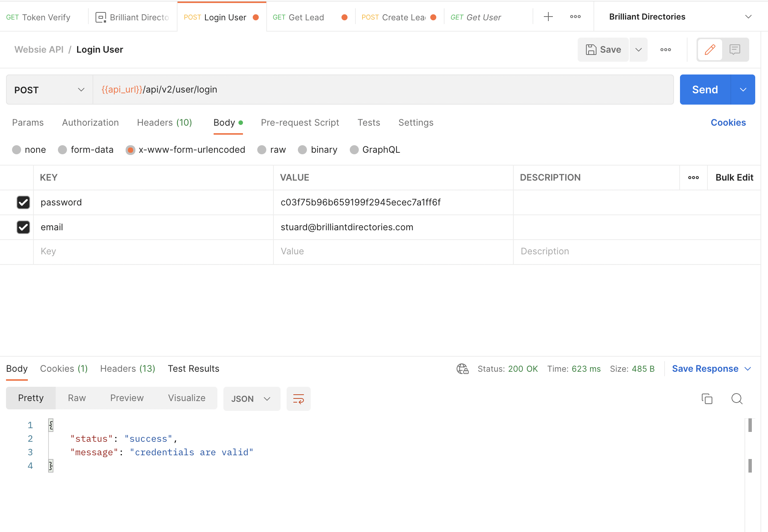
Task: Open the JSON format dropdown
Action: tap(251, 399)
